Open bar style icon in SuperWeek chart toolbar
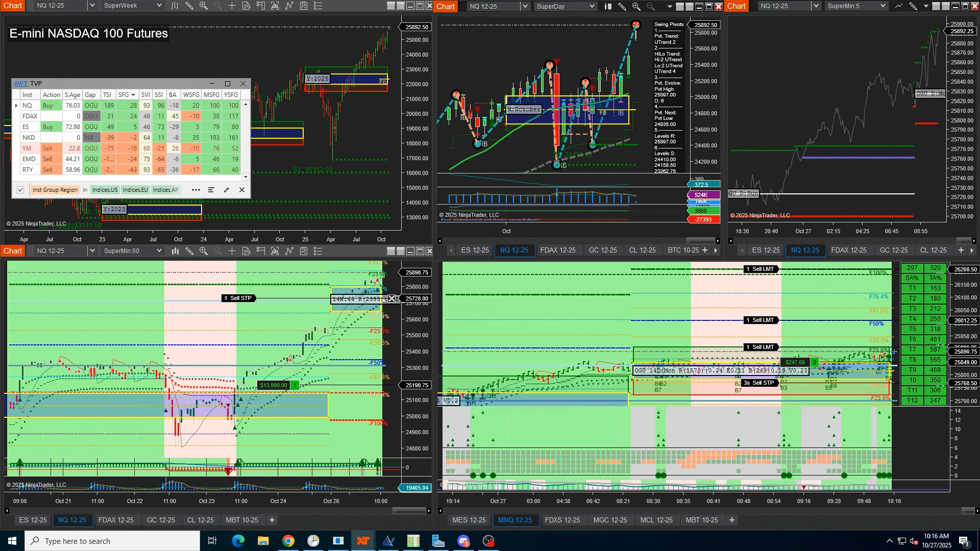This screenshot has width=980, height=551. pos(175,6)
